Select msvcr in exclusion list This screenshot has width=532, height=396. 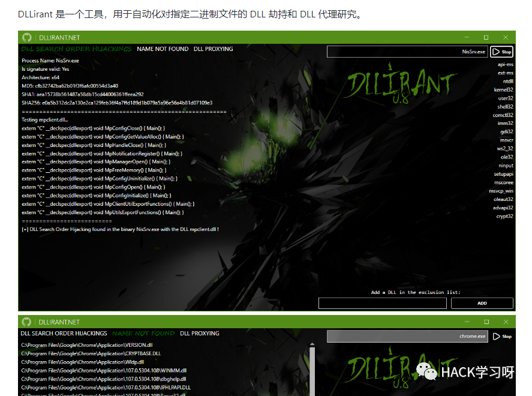point(507,140)
